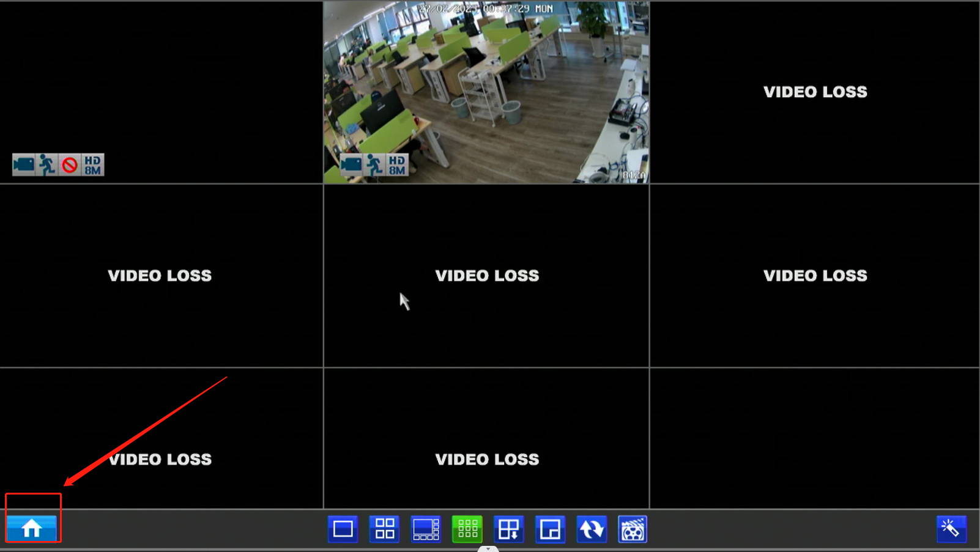The width and height of the screenshot is (980, 552).
Task: Choose the eight-channel split layout
Action: [x=426, y=529]
